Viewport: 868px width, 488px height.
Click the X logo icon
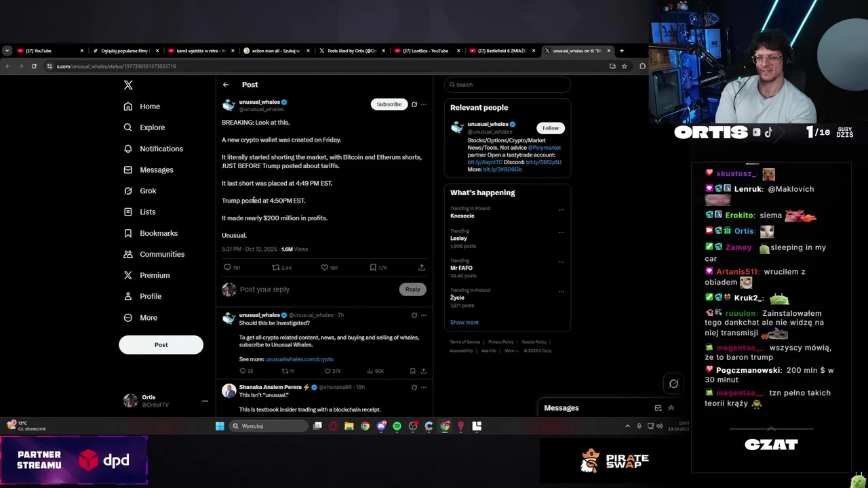tap(128, 85)
